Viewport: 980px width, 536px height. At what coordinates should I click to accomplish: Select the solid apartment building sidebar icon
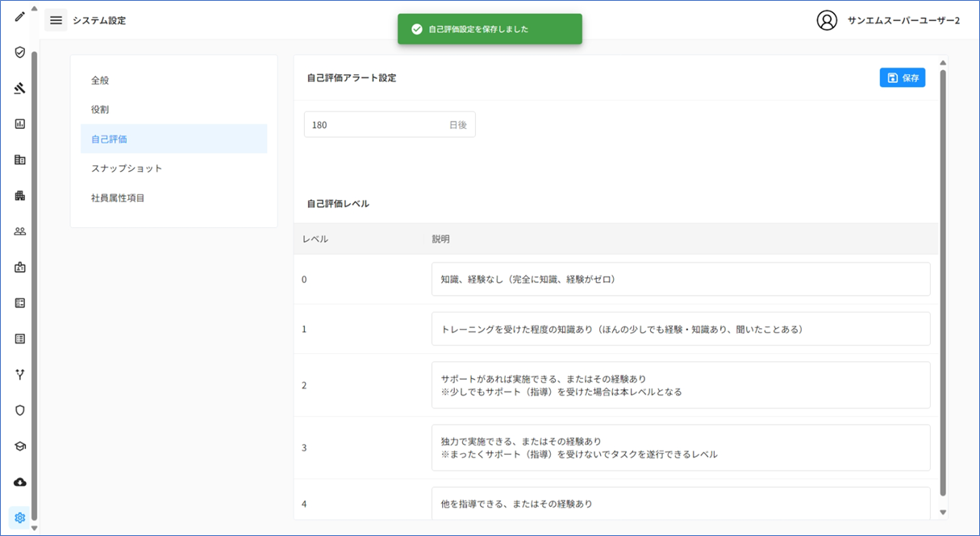20,195
